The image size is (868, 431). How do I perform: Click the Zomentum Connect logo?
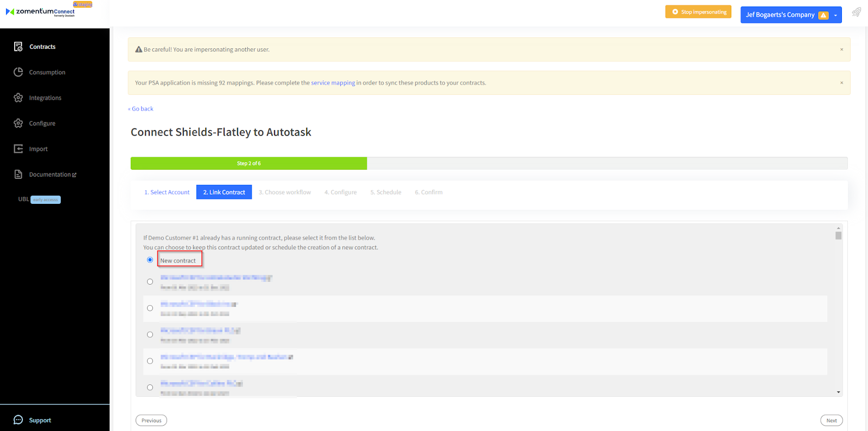[x=41, y=11]
